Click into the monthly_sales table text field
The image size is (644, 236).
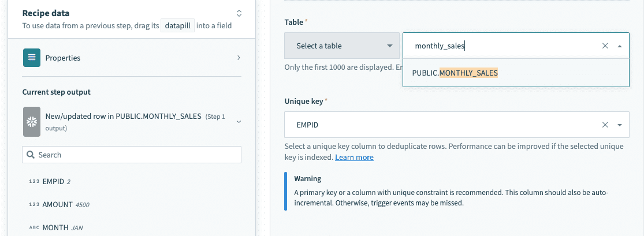pyautogui.click(x=502, y=46)
